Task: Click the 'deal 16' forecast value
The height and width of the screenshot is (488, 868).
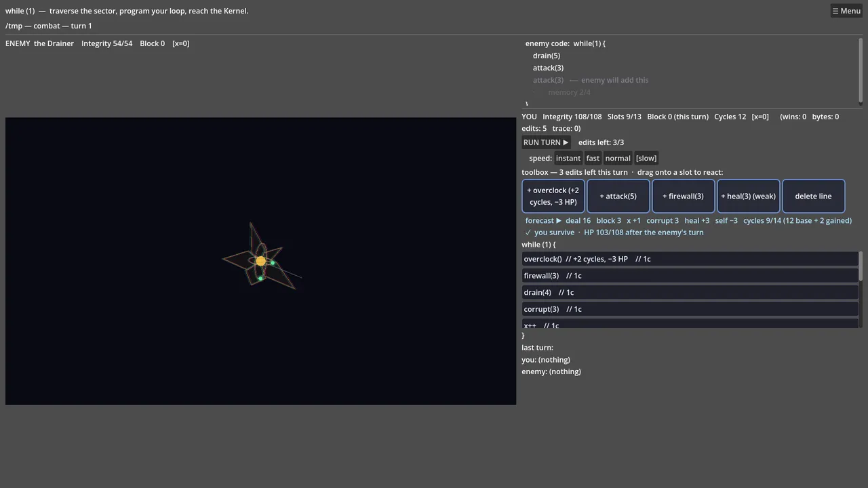Action: coord(578,220)
